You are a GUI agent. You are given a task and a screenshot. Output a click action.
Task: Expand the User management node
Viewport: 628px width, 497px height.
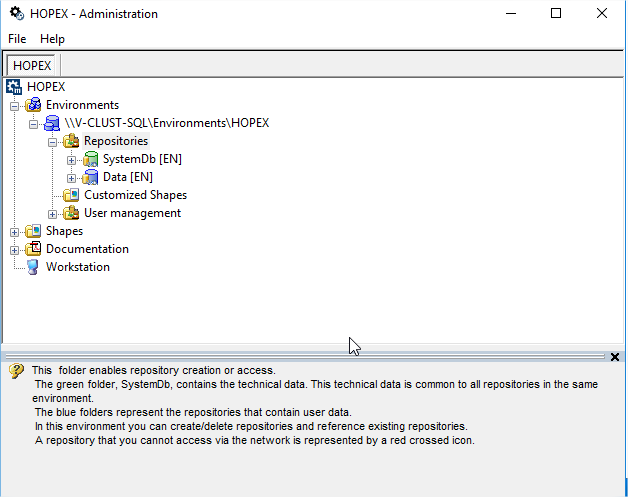(x=52, y=213)
